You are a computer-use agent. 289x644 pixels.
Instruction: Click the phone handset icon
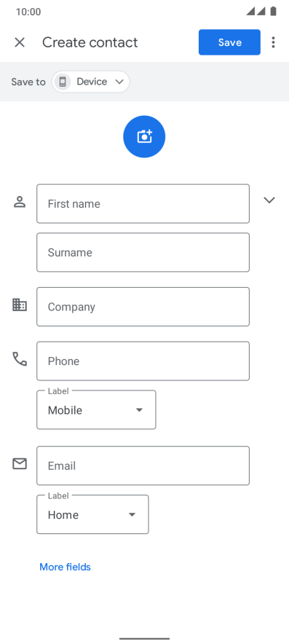click(x=20, y=359)
